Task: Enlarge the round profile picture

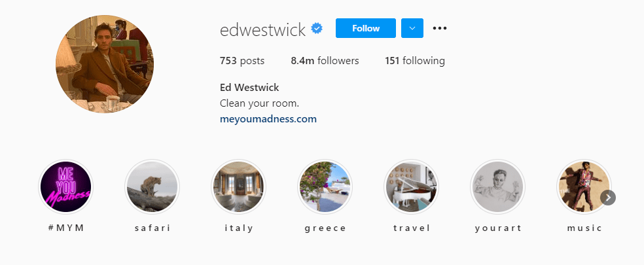Action: (105, 63)
